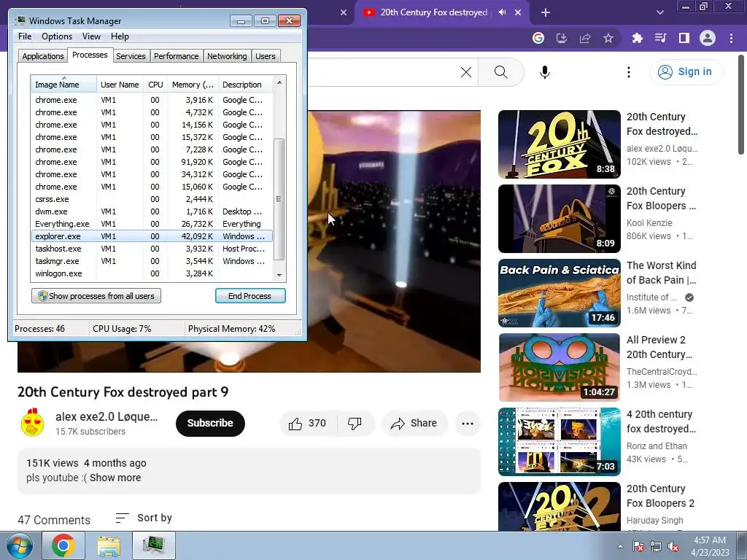Click process list scrollbar up arrow
The width and height of the screenshot is (747, 560).
point(279,82)
